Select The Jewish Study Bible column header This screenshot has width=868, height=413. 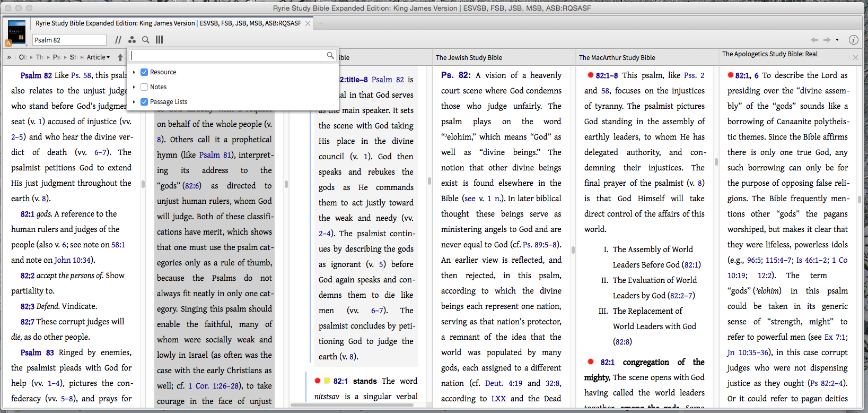click(469, 58)
